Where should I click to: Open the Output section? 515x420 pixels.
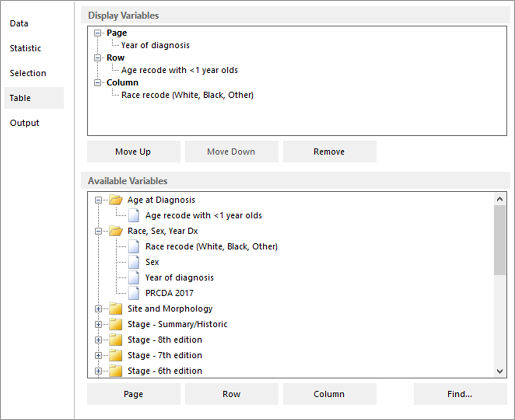[24, 123]
